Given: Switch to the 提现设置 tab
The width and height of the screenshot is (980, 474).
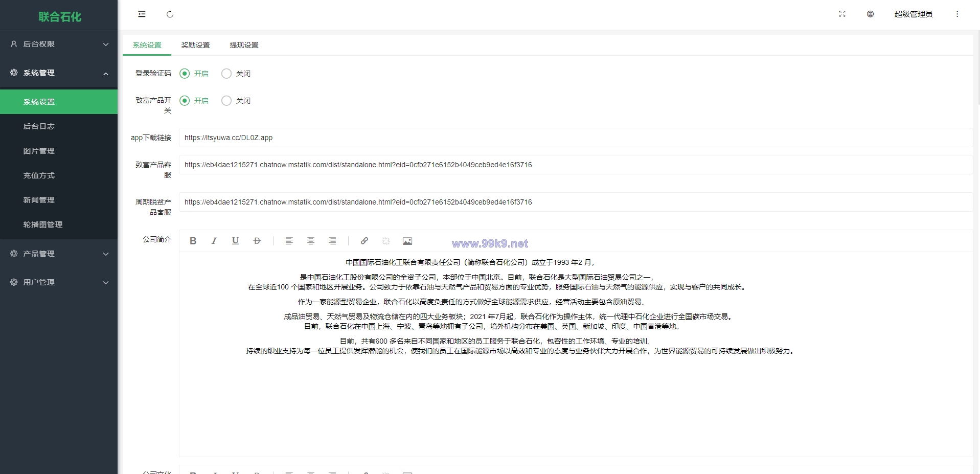Looking at the screenshot, I should tap(244, 45).
